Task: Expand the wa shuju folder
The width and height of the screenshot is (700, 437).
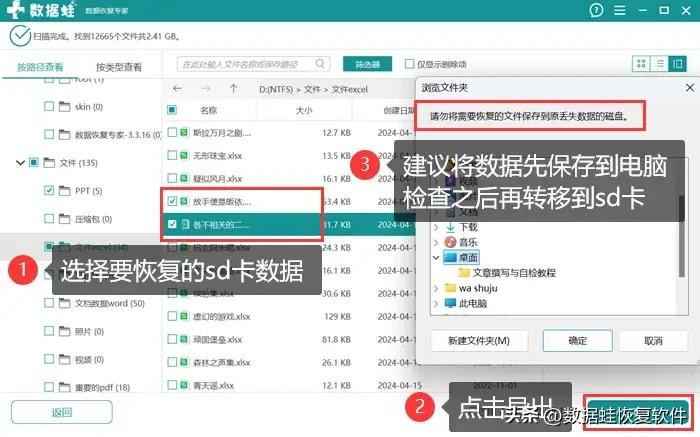Action: pyautogui.click(x=435, y=288)
